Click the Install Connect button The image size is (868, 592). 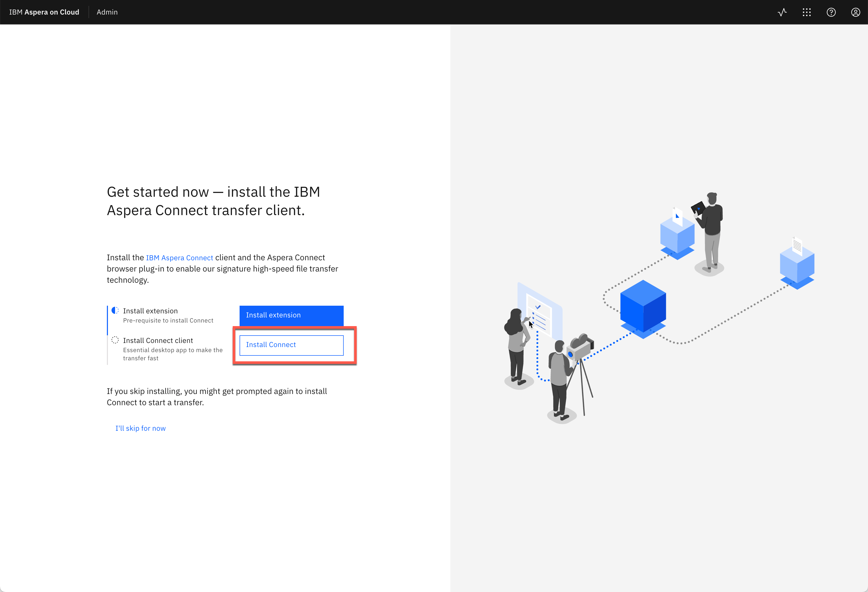291,345
